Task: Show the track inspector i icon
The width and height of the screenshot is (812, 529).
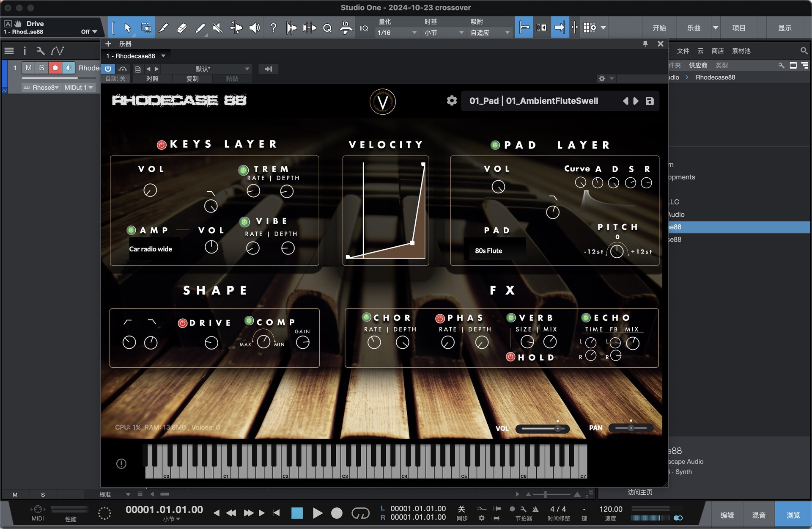Action: tap(25, 51)
